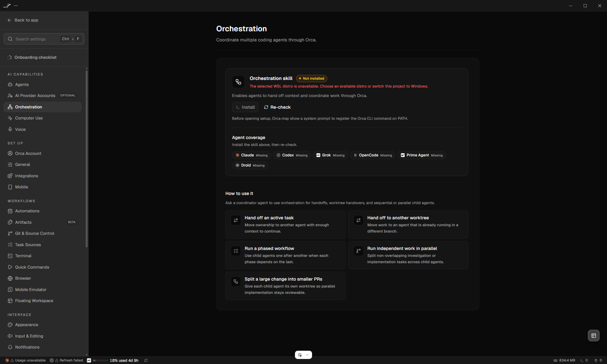Open Computer Use settings
Image resolution: width=607 pixels, height=364 pixels.
point(42,118)
